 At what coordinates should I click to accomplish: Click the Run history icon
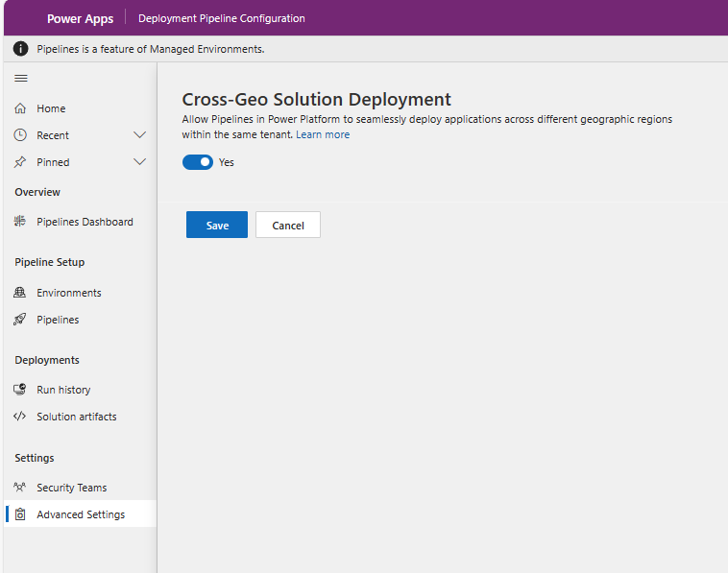[x=20, y=390]
